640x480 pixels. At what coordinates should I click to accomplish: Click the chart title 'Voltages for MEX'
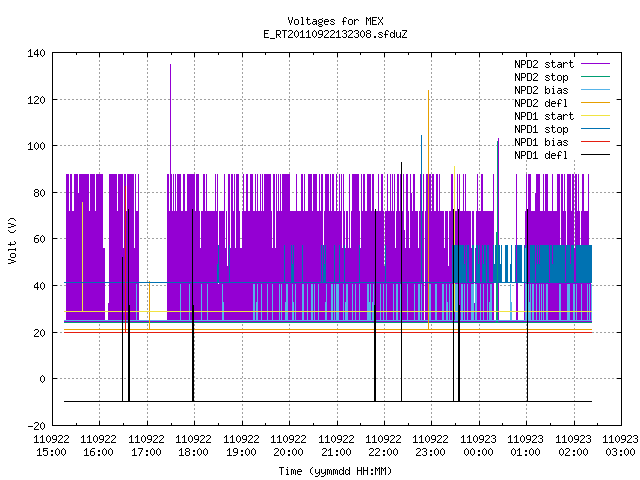pos(335,21)
